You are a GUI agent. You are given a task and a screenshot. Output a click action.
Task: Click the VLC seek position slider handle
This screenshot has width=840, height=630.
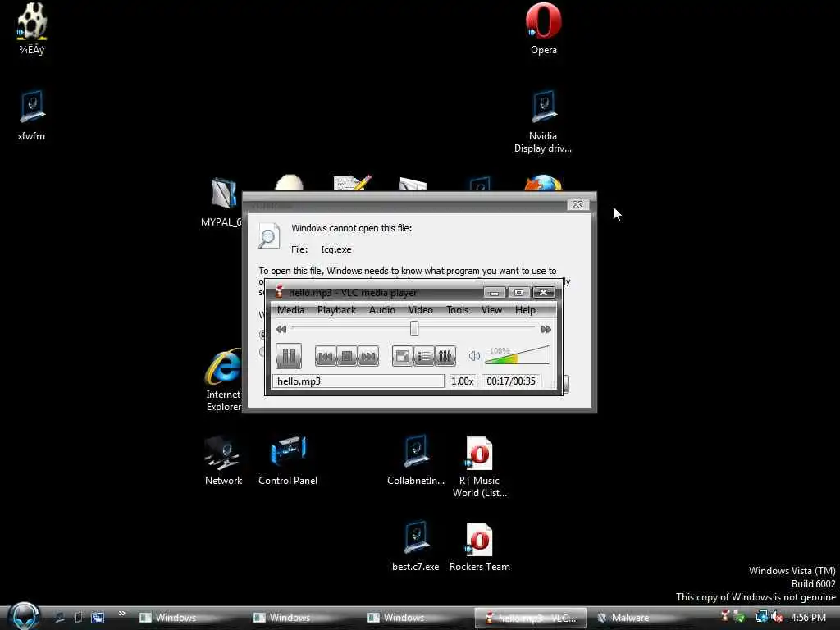414,328
